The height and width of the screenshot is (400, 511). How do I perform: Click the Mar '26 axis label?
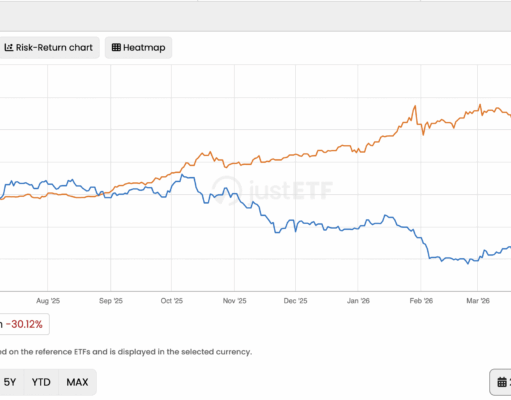(478, 301)
